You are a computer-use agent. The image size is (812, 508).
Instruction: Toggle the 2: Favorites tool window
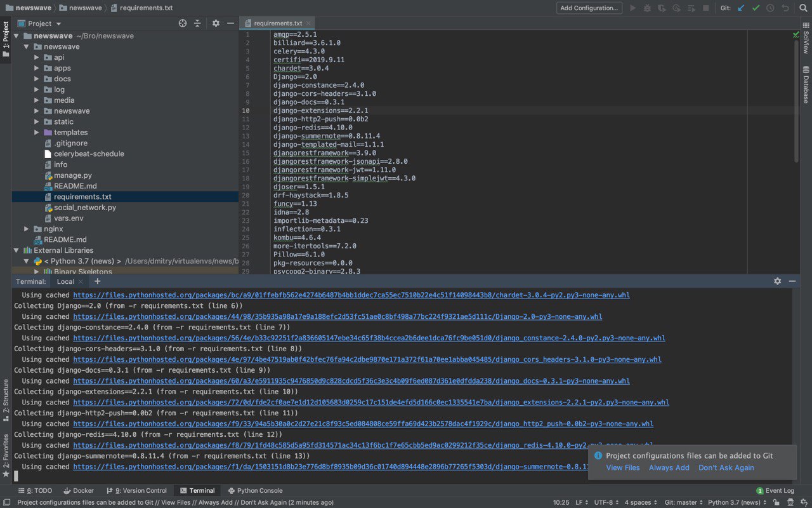(x=6, y=455)
